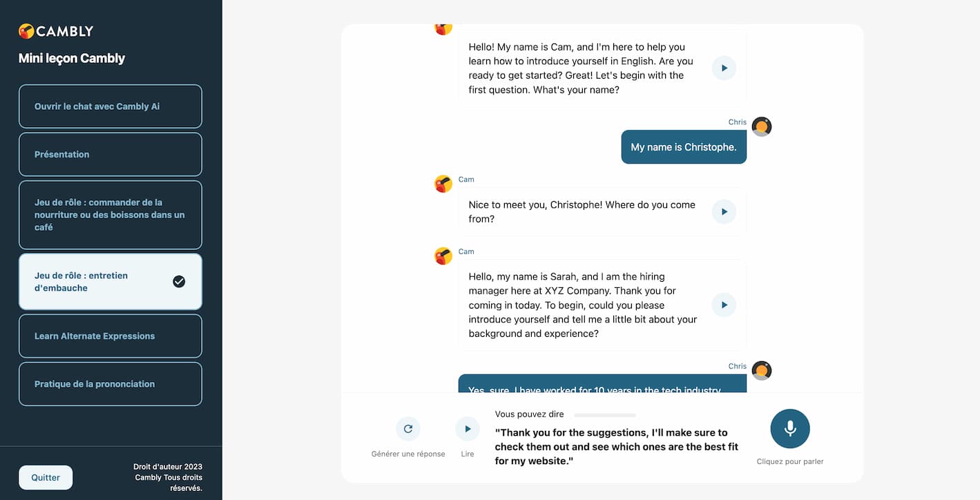
Task: Click Chris's profile avatar
Action: click(x=762, y=126)
